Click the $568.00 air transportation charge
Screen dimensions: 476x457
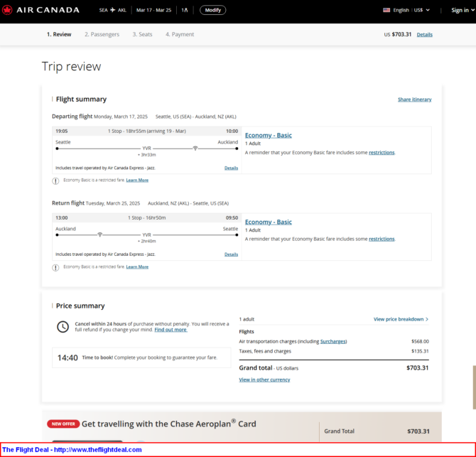(x=420, y=341)
